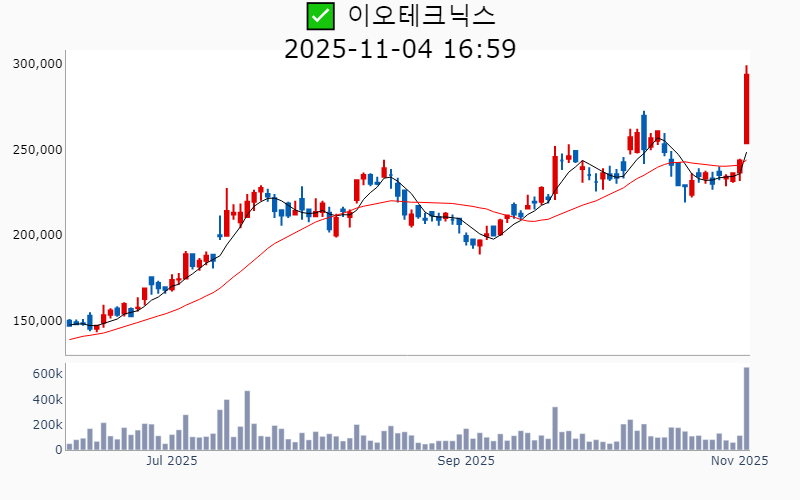Click the 150,000 price axis label

38,321
